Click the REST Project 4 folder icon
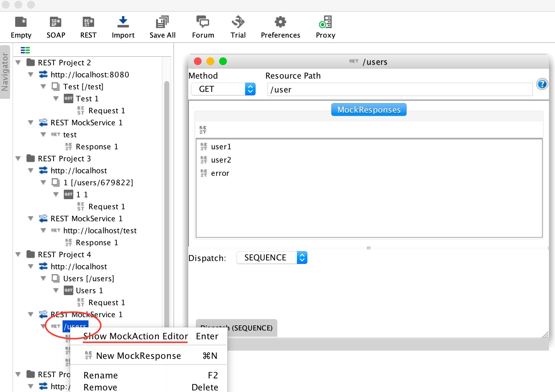The image size is (555, 392). coord(31,254)
